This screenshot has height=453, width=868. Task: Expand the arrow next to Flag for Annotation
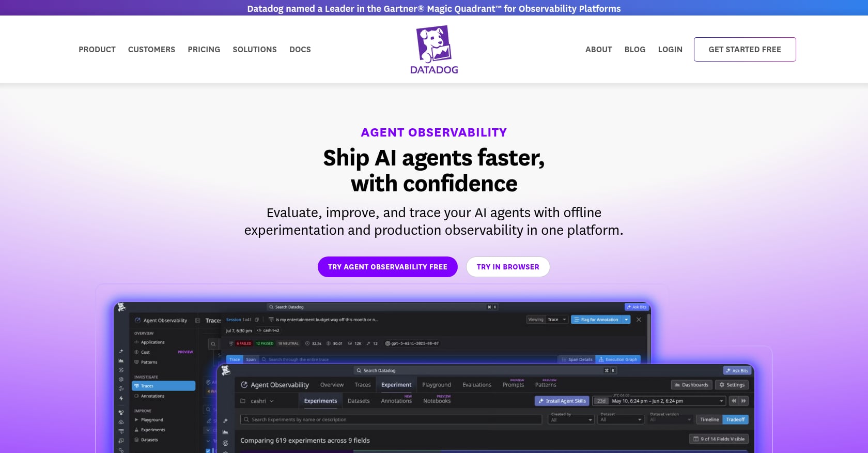click(626, 320)
